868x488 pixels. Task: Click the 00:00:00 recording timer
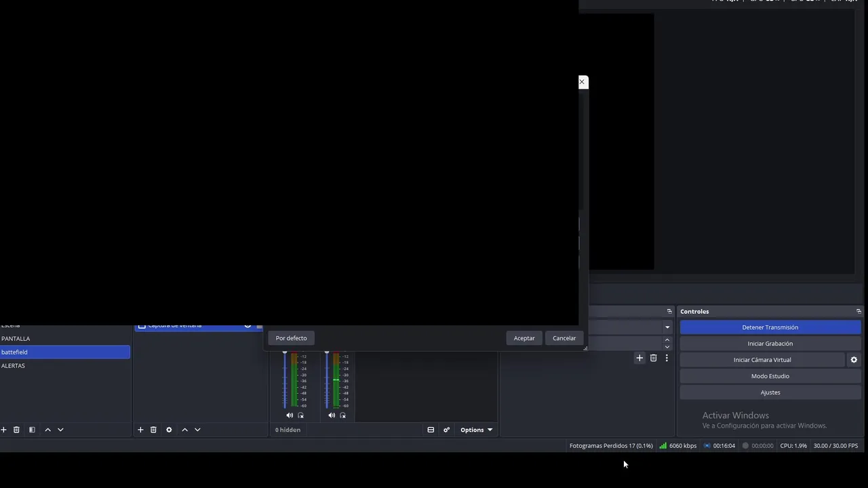[x=762, y=446]
